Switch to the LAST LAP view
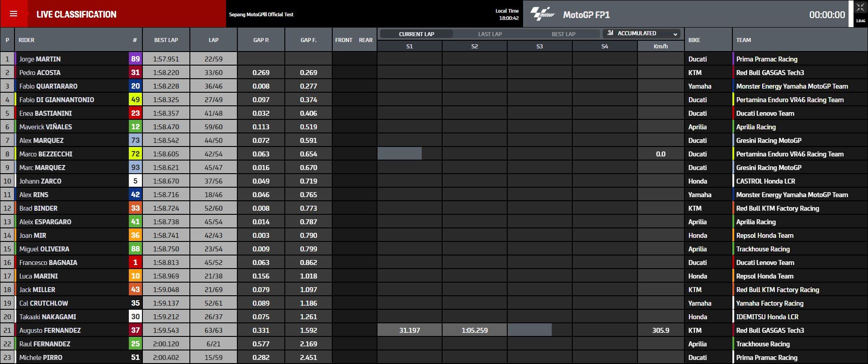The height and width of the screenshot is (364, 868). click(490, 34)
